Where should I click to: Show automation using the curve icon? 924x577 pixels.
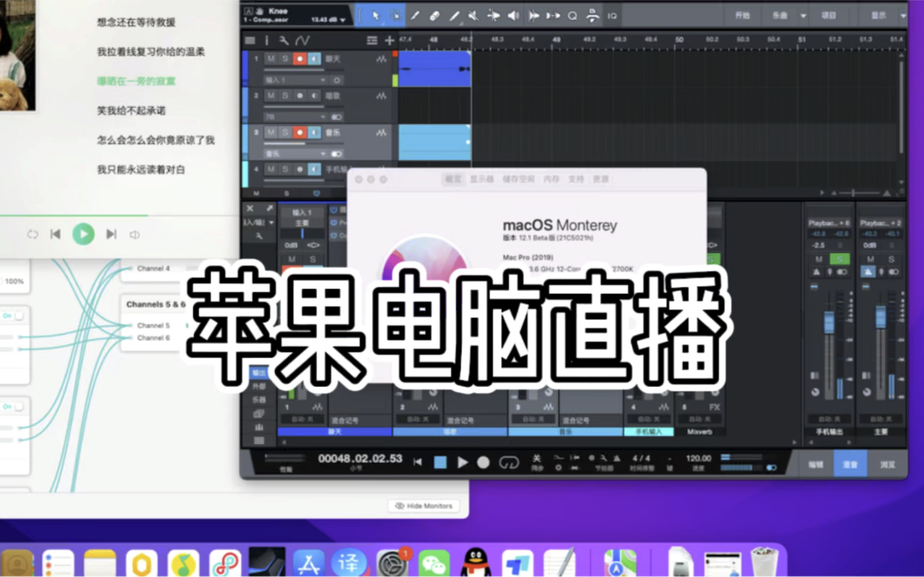tap(302, 40)
